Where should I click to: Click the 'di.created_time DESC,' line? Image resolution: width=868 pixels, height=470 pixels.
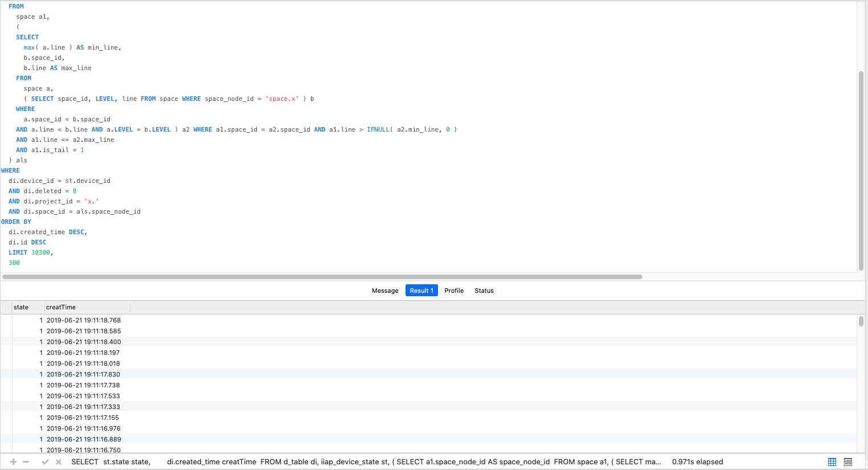(x=48, y=232)
